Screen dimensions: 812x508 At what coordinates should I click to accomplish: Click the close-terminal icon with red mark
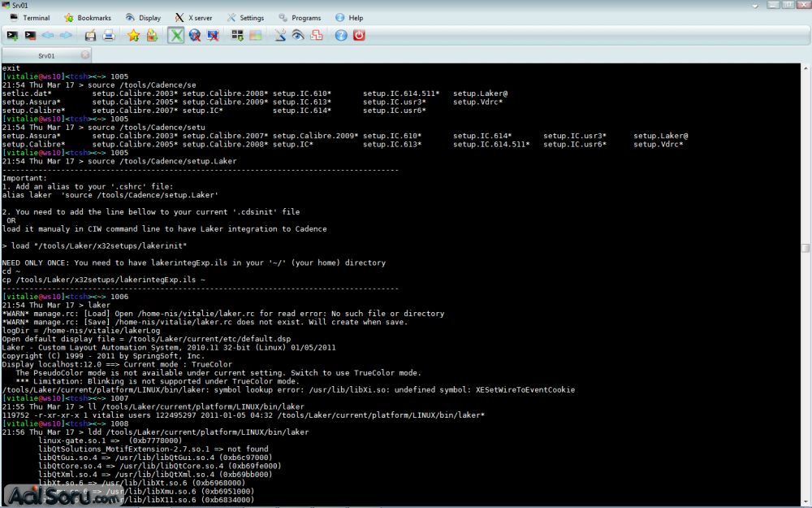tap(30, 35)
